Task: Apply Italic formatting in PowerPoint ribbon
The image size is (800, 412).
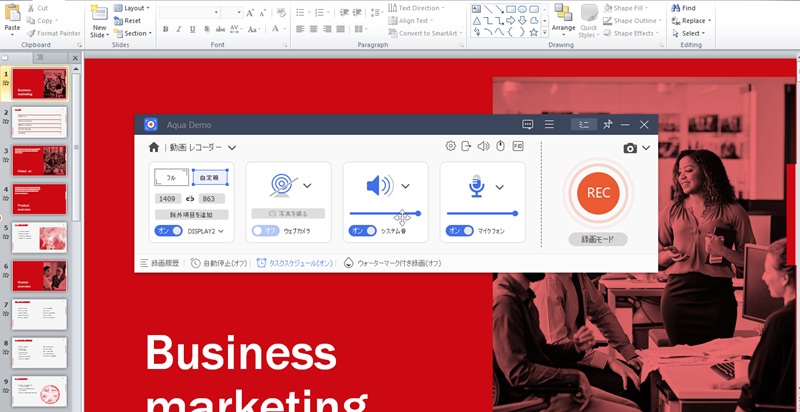Action: pyautogui.click(x=179, y=29)
